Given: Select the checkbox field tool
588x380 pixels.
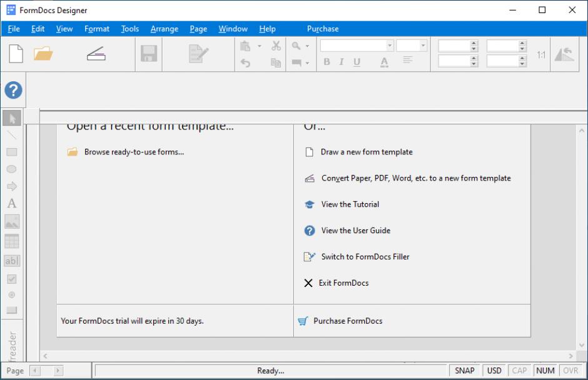Looking at the screenshot, I should tap(12, 279).
